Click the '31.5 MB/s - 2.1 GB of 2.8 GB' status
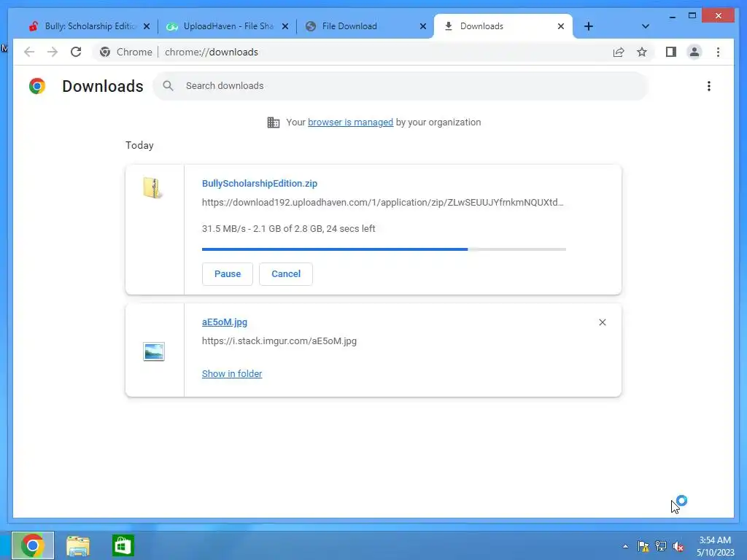The height and width of the screenshot is (560, 747). [x=288, y=228]
